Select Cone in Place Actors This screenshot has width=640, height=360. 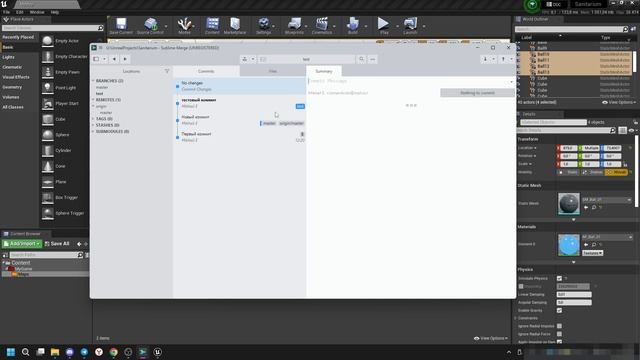[61, 166]
